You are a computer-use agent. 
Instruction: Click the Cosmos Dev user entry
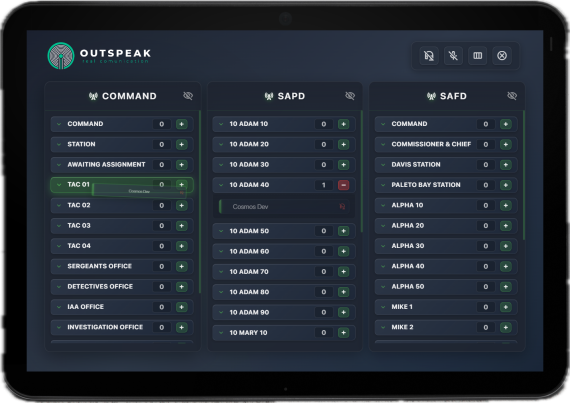(x=284, y=206)
